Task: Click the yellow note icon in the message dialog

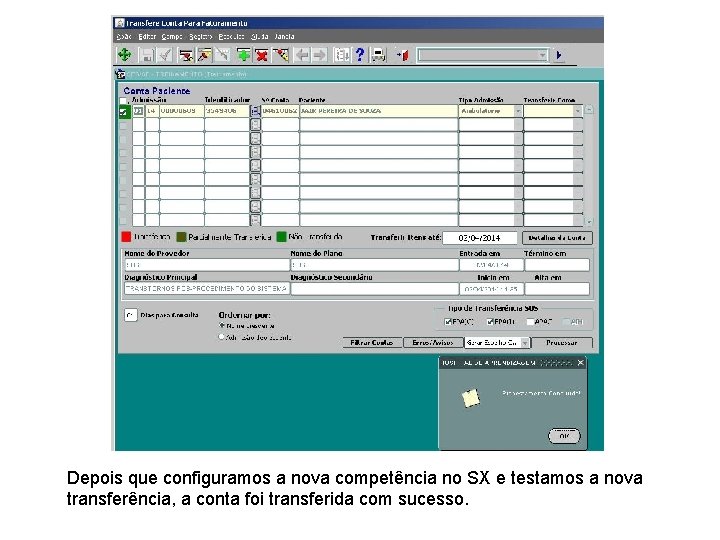Action: [471, 398]
